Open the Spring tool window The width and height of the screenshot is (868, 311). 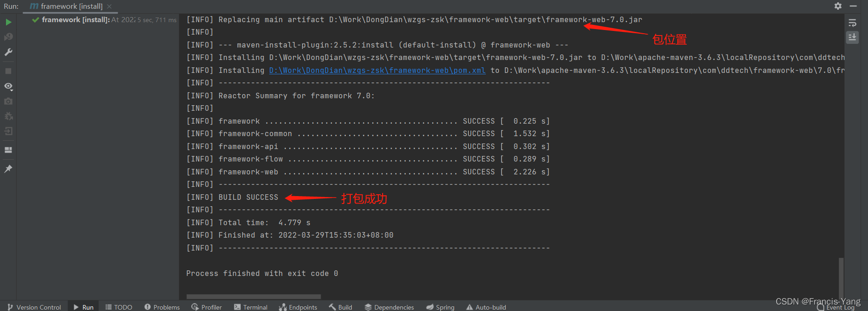[x=440, y=307]
